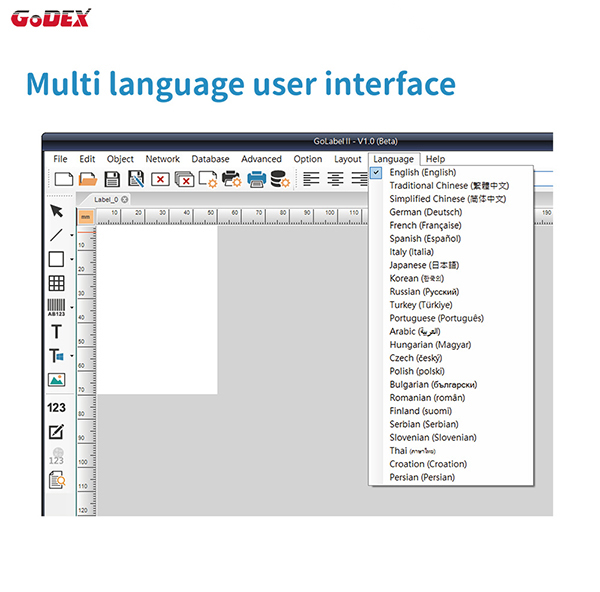Screen dimensions: 600x592
Task: Click the close all labels icon
Action: point(184,179)
